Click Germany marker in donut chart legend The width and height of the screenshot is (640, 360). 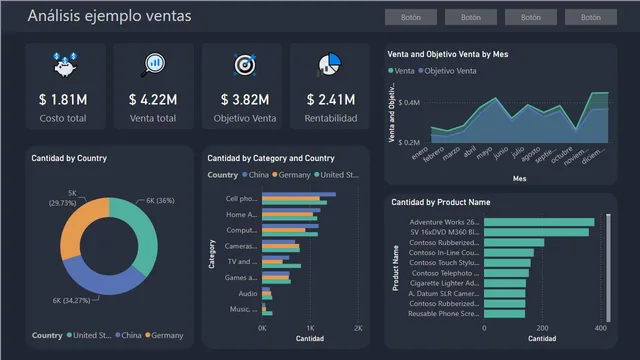[x=148, y=335]
